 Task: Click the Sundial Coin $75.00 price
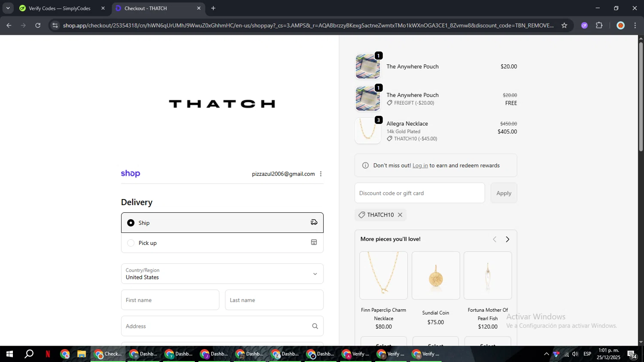click(436, 322)
